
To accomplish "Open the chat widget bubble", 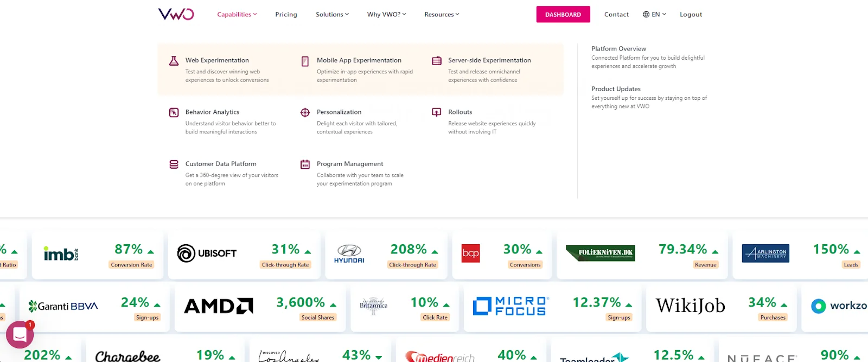I will click(x=20, y=335).
